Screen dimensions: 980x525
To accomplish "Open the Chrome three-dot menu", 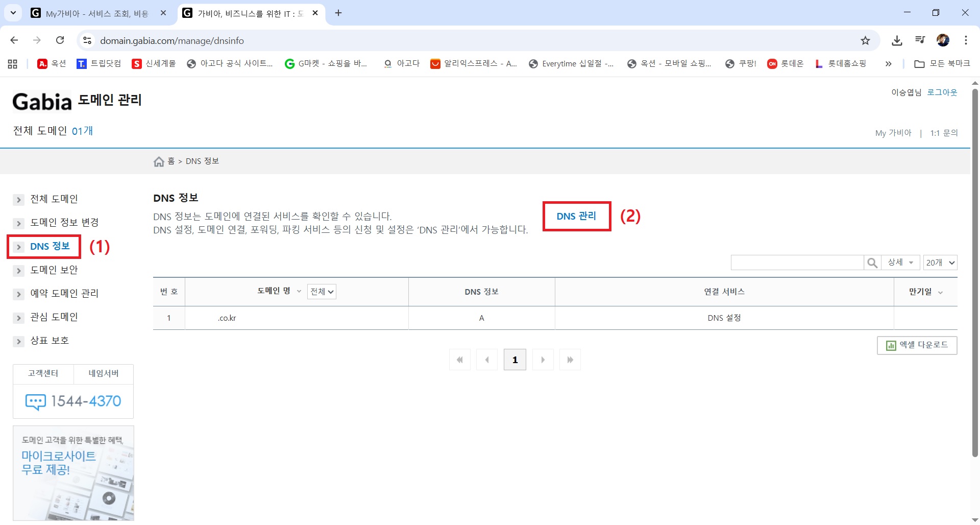I will [x=966, y=40].
